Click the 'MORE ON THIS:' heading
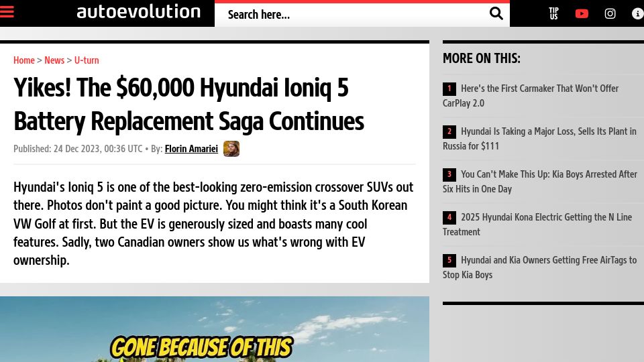 click(x=482, y=58)
